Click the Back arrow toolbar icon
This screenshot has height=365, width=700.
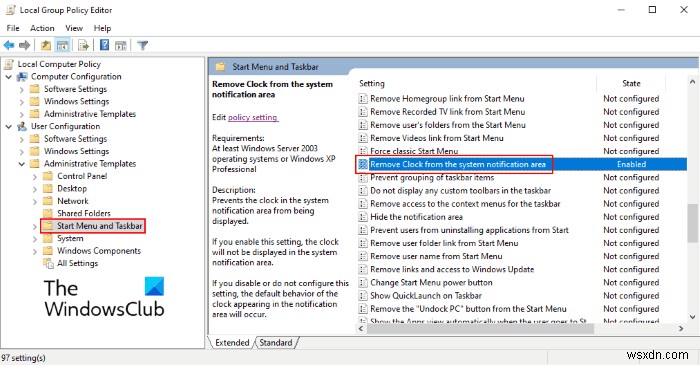[x=9, y=45]
